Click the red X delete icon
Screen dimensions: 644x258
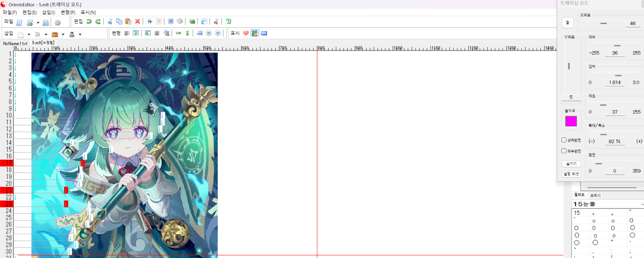point(137,22)
